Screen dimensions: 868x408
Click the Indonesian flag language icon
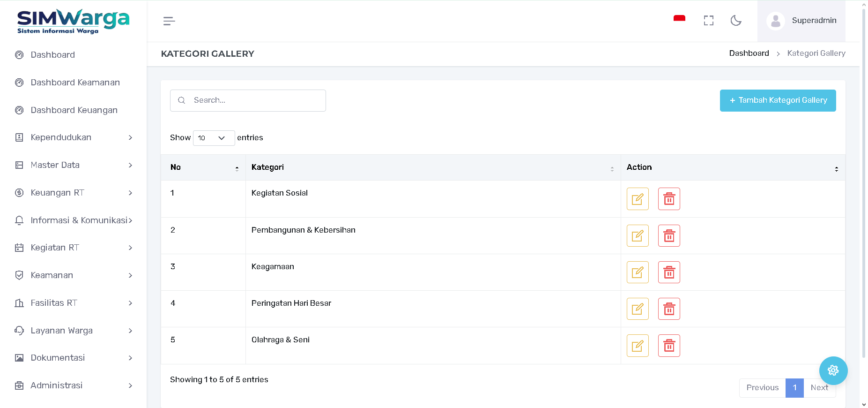click(x=679, y=19)
